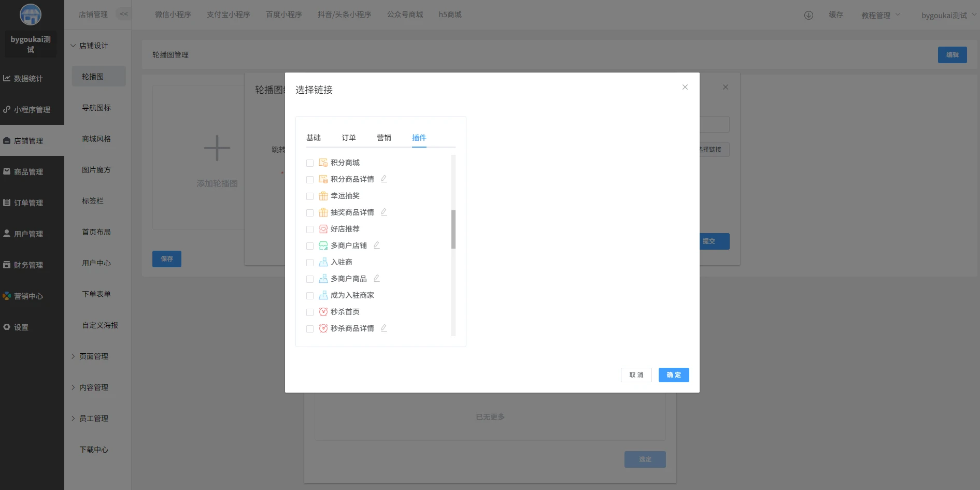The width and height of the screenshot is (980, 490).
Task: Click the 好店推荐 icon in list
Action: click(x=323, y=229)
